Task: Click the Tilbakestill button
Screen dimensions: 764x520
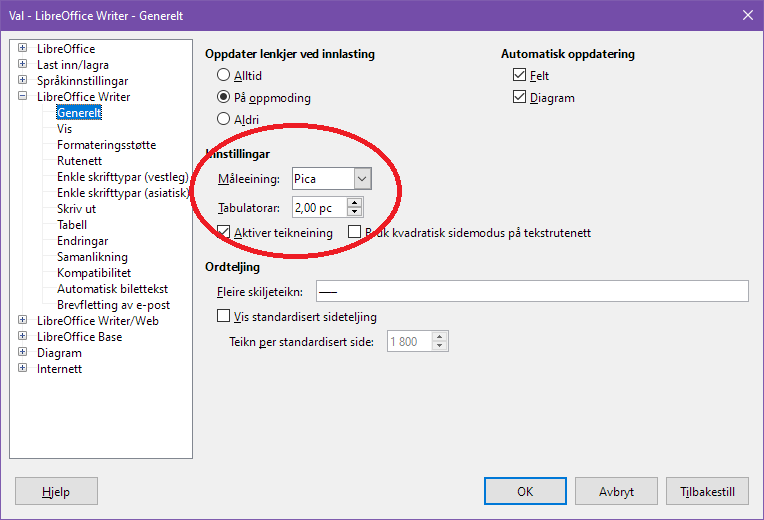Action: (x=707, y=491)
